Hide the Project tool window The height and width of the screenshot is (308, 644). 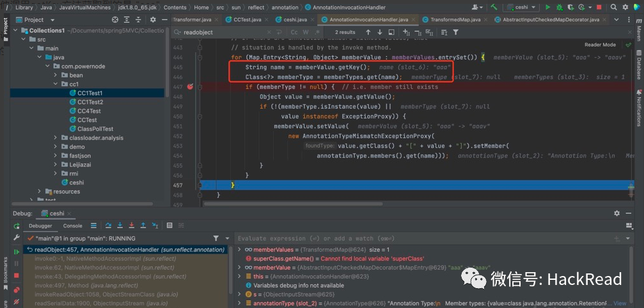(x=165, y=20)
